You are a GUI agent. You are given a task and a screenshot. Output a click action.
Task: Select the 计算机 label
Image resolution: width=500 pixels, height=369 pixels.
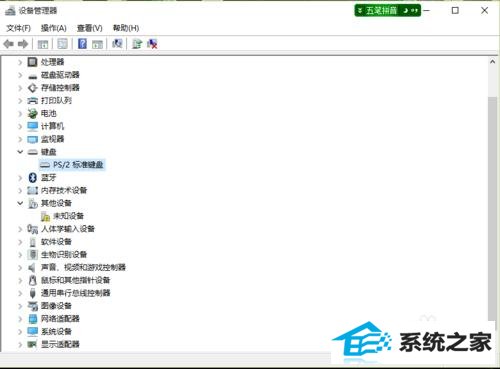[52, 126]
